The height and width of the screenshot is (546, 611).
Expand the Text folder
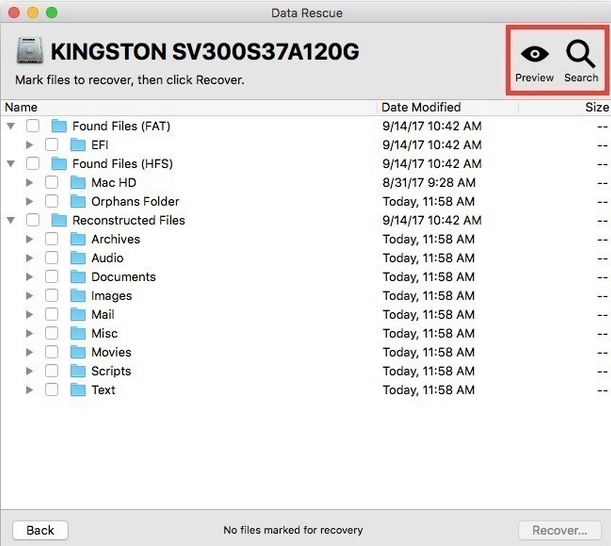pyautogui.click(x=29, y=390)
